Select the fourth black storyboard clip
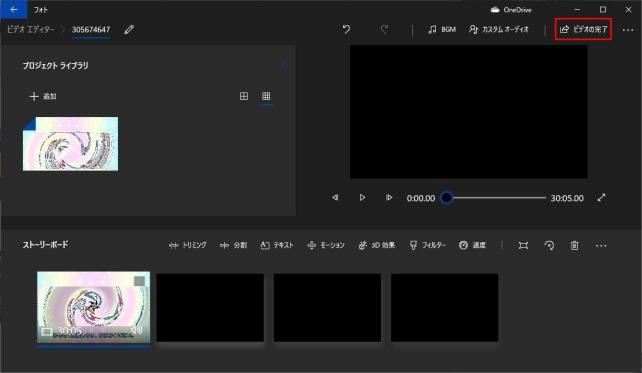 point(445,307)
